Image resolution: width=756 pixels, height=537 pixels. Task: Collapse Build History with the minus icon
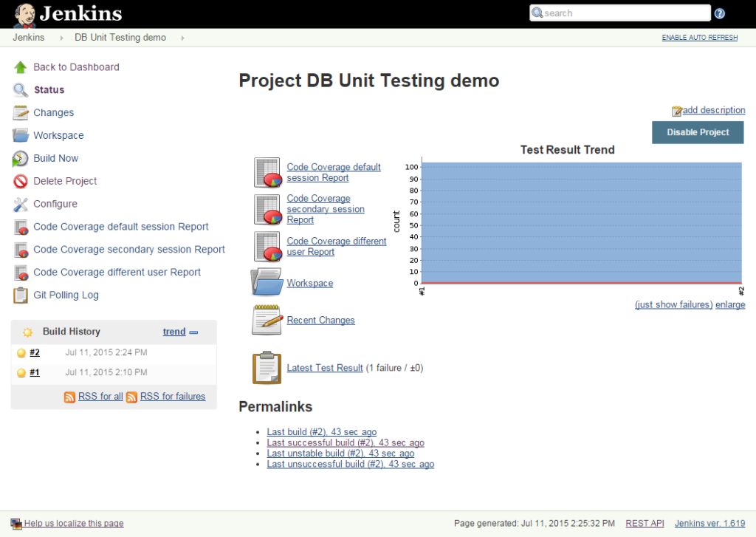194,332
